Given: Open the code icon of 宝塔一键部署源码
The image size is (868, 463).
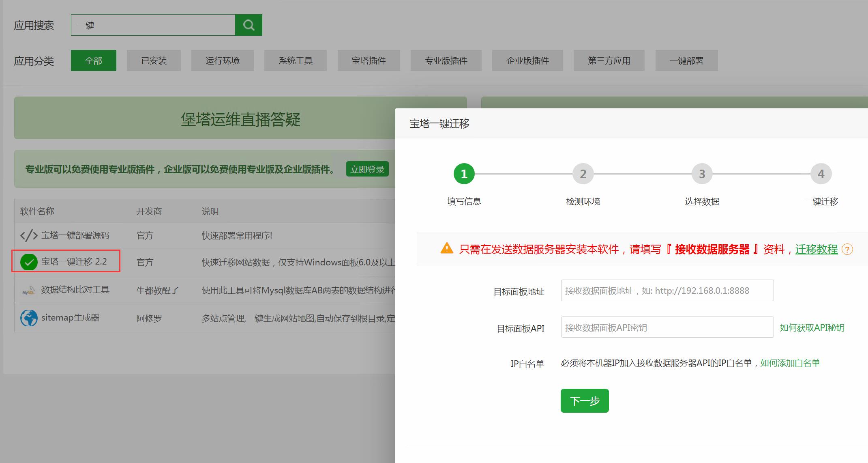Looking at the screenshot, I should [29, 235].
